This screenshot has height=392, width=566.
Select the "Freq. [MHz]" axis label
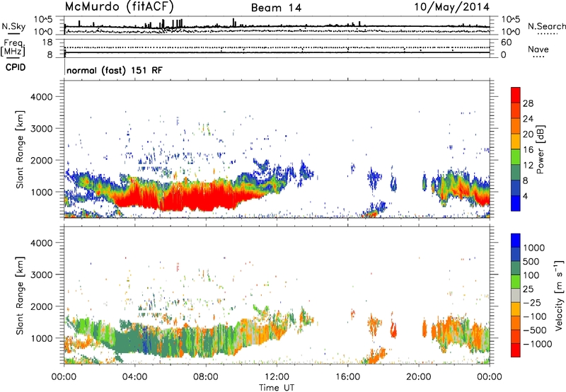coord(13,48)
